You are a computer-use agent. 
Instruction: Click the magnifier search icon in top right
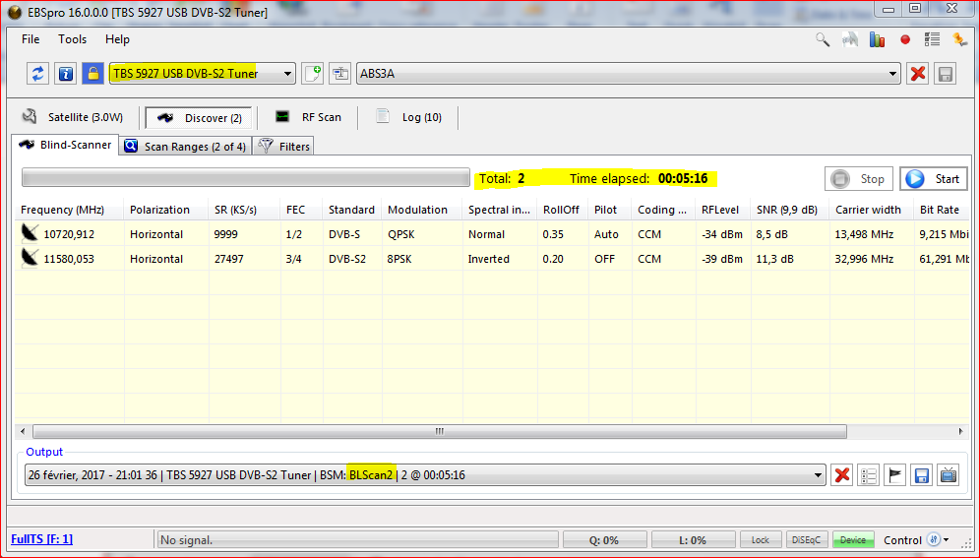tap(823, 39)
